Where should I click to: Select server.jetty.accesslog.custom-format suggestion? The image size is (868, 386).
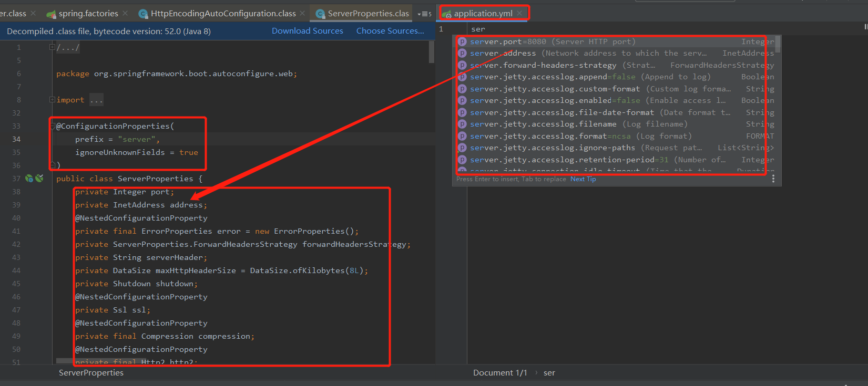click(615, 89)
